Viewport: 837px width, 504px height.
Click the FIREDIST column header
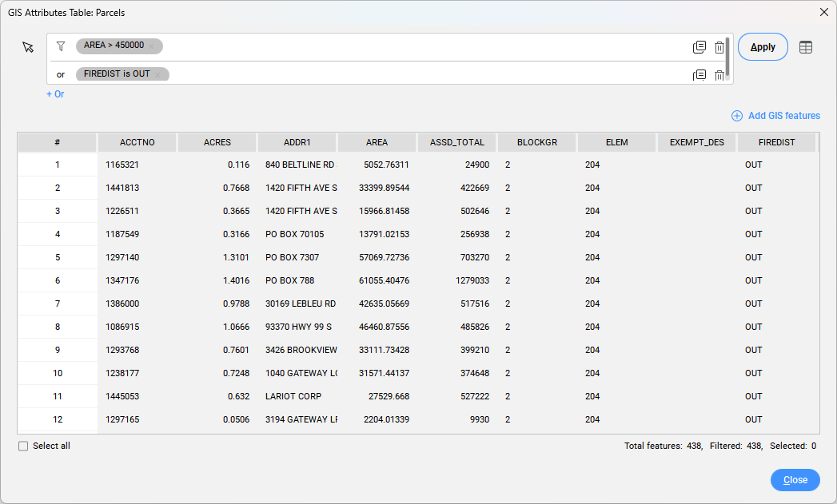click(x=776, y=142)
